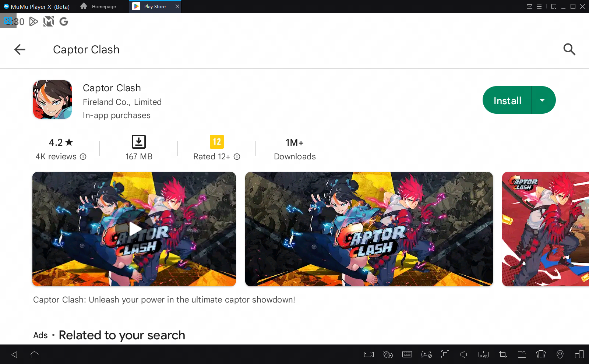Click the green Install button
Viewport: 589px width, 364px height.
(x=507, y=100)
